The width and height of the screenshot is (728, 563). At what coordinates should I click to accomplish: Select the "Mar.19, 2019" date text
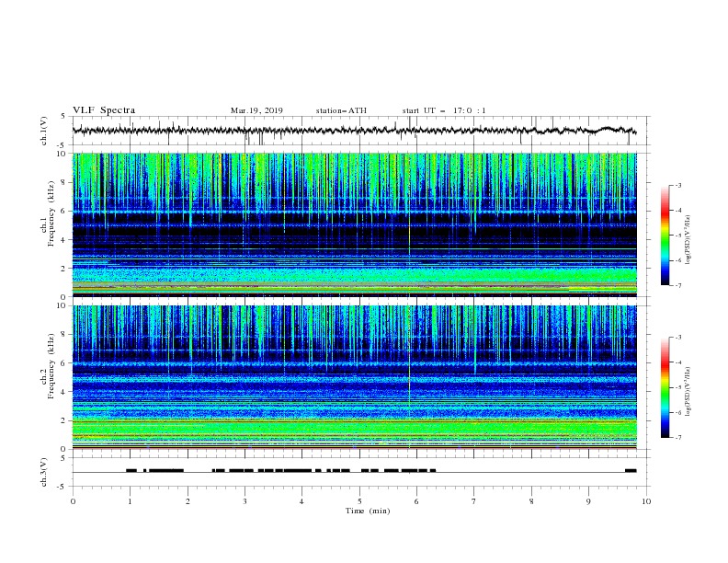pos(256,110)
